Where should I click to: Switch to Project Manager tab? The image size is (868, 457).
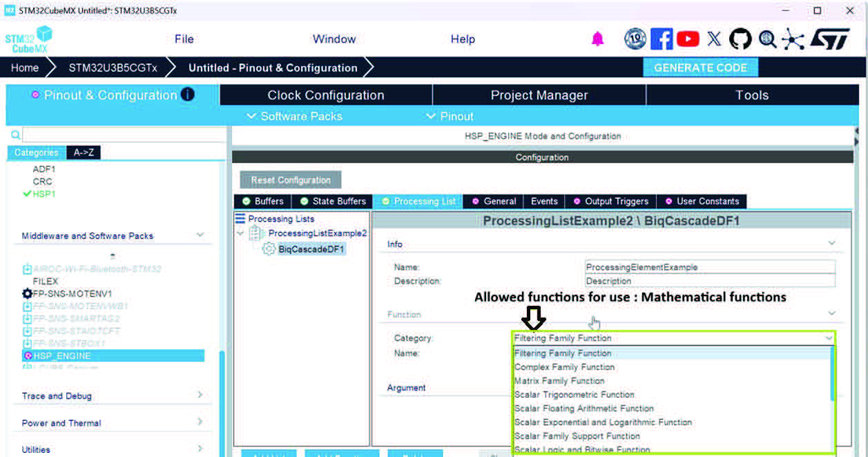(539, 95)
